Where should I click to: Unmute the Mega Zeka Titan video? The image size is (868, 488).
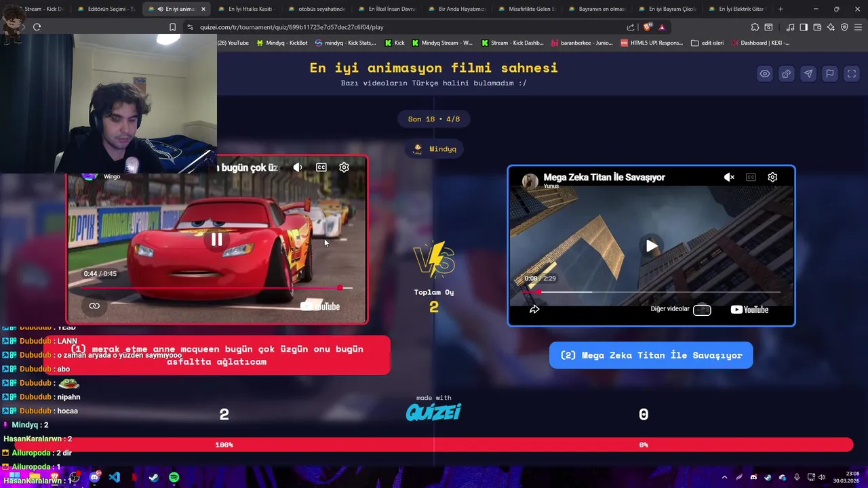pos(729,177)
